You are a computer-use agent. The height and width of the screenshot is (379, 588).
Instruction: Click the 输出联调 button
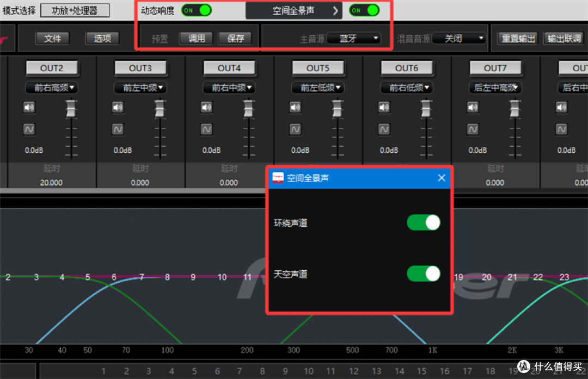(x=563, y=38)
